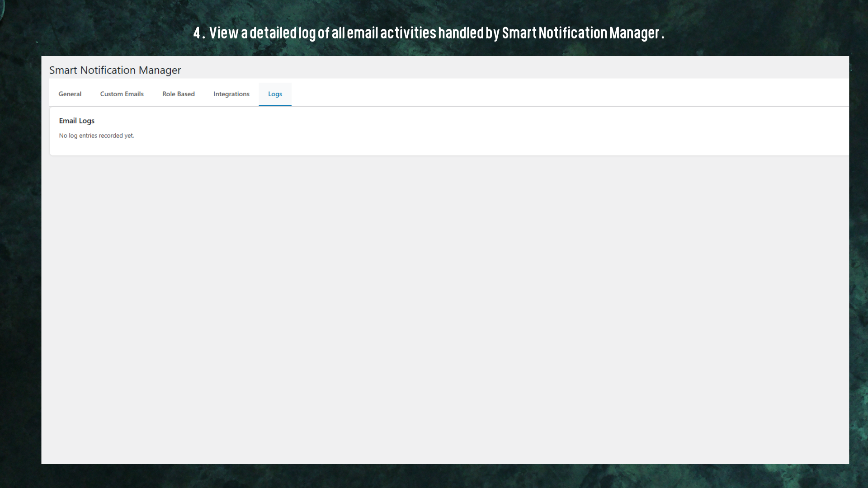The width and height of the screenshot is (868, 488).
Task: Select the instruction text at top of screen
Action: click(x=429, y=33)
